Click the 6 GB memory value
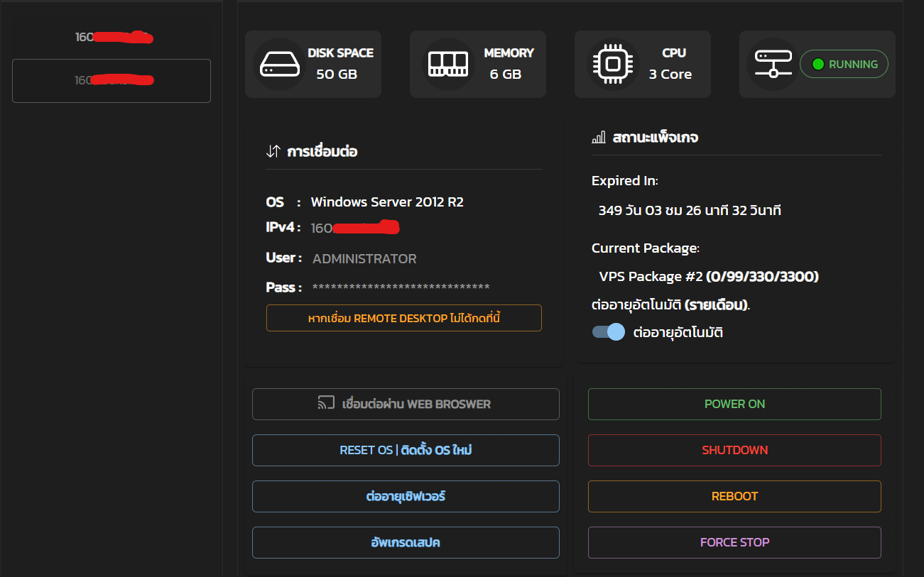The height and width of the screenshot is (577, 924). click(x=506, y=74)
